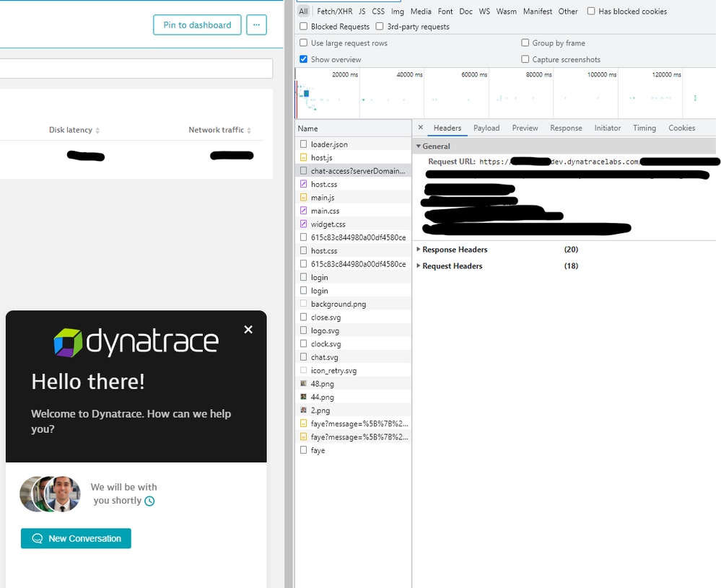Click the Disk latency sort arrows

click(97, 131)
